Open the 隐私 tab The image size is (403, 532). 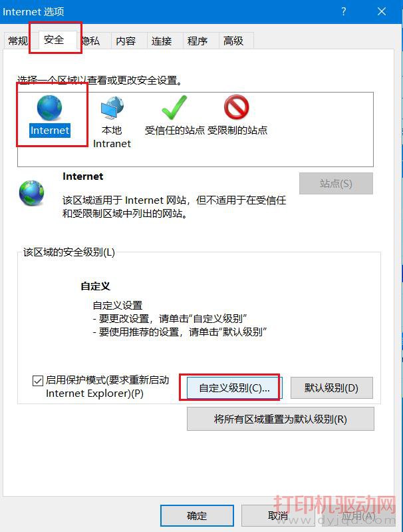tap(91, 41)
